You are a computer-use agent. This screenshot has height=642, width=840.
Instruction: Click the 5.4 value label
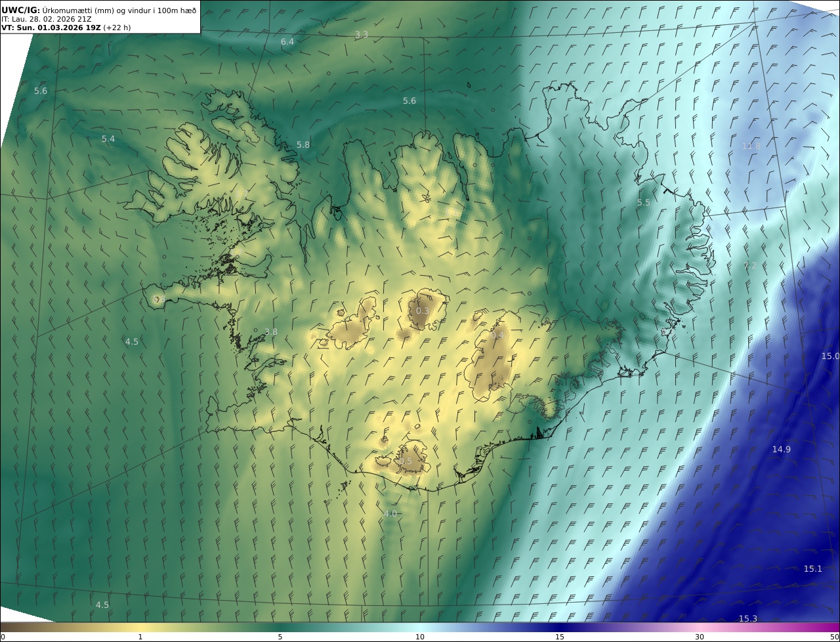point(108,139)
